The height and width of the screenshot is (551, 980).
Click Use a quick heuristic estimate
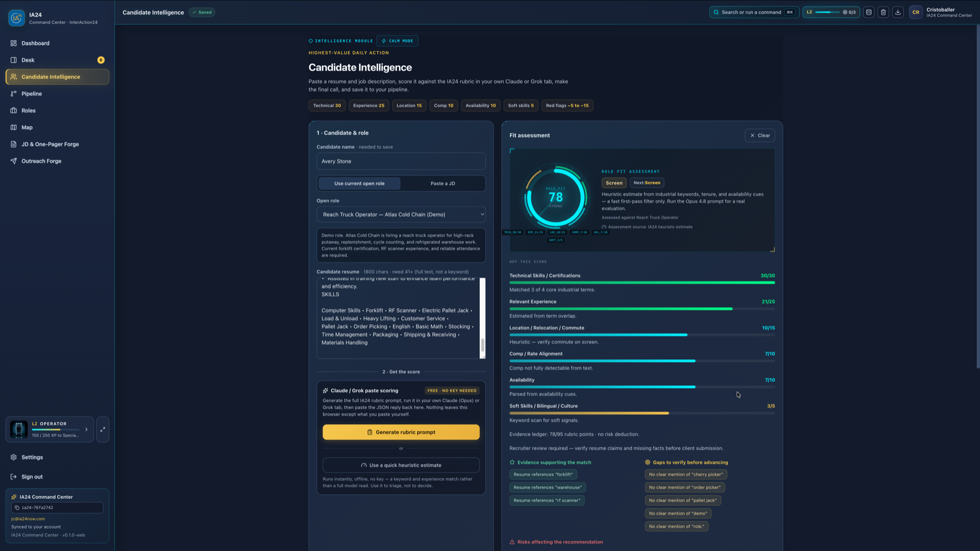pyautogui.click(x=401, y=466)
